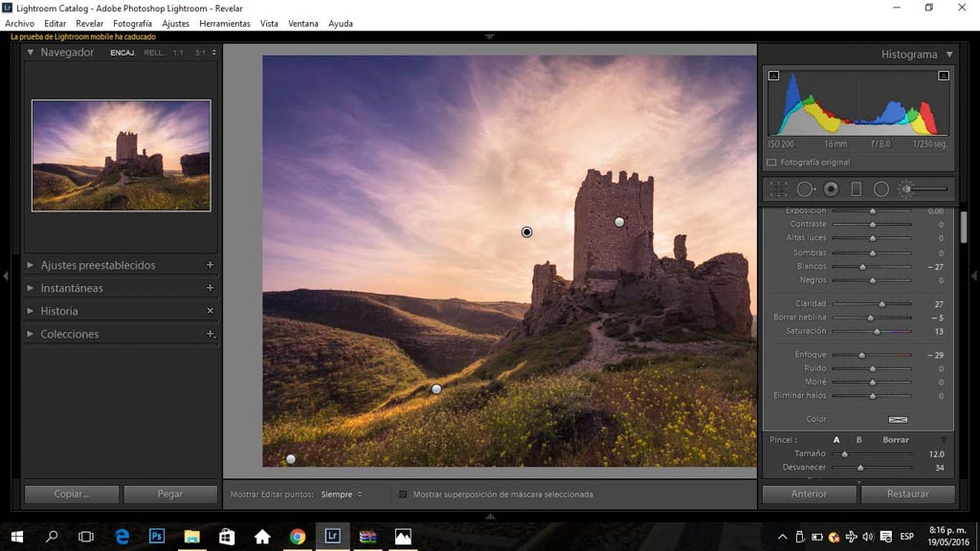The image size is (980, 551).
Task: Select the Spot Removal tool
Action: tap(806, 189)
